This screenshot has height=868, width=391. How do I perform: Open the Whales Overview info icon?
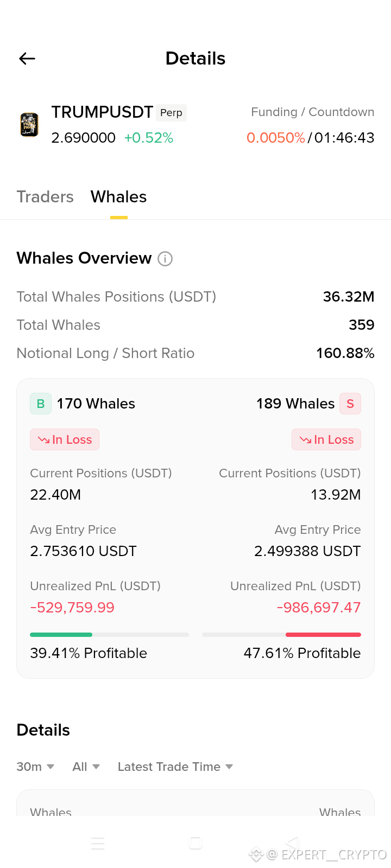pyautogui.click(x=165, y=259)
